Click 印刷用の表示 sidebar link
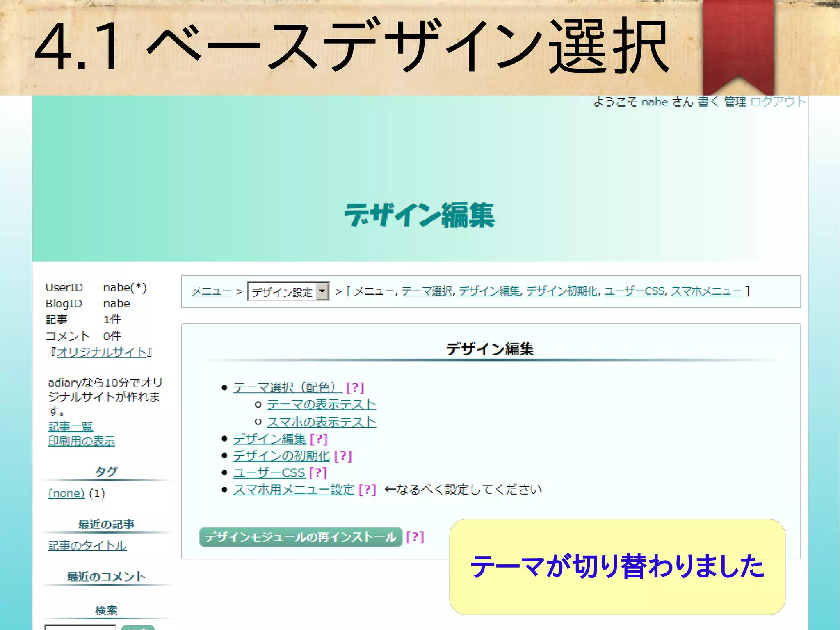 click(82, 441)
